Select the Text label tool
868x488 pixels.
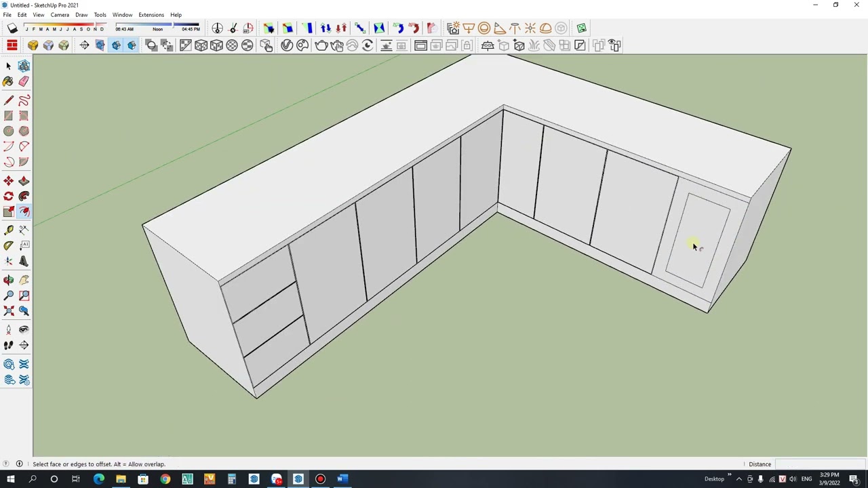[24, 246]
